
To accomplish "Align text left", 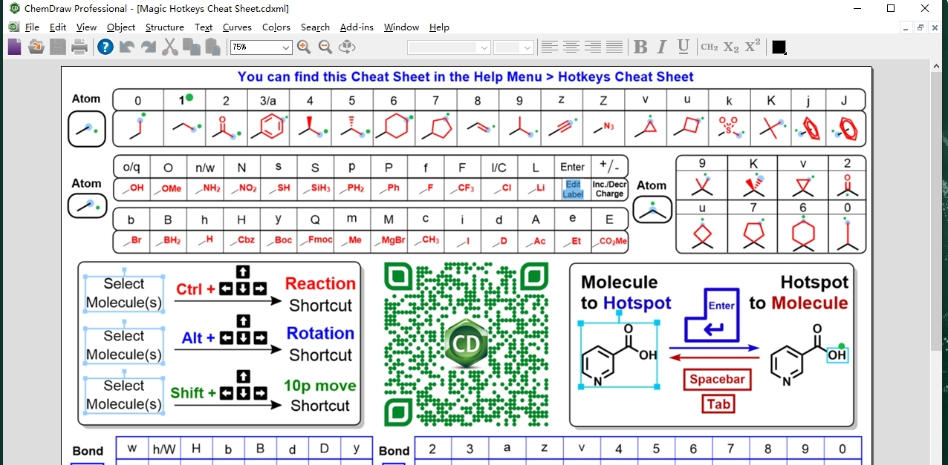I will point(549,47).
